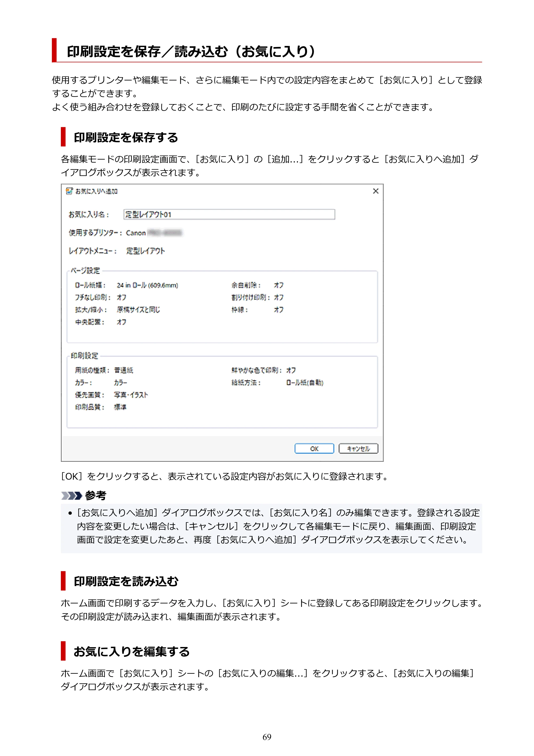Close the お気に入りへ追加 dialog
534x756 pixels.
[375, 191]
